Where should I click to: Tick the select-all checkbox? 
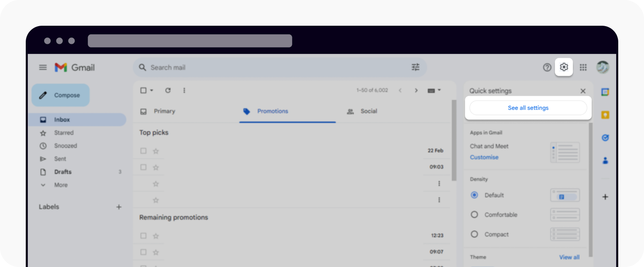click(143, 90)
